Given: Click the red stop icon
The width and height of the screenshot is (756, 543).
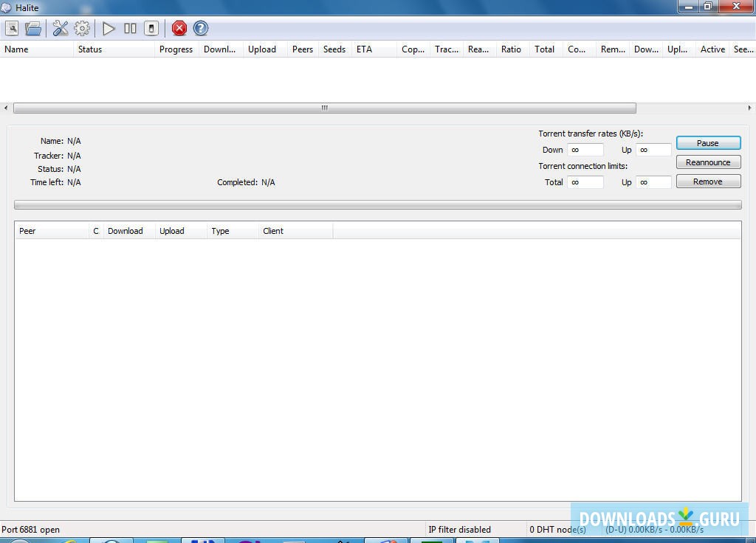Looking at the screenshot, I should 179,28.
